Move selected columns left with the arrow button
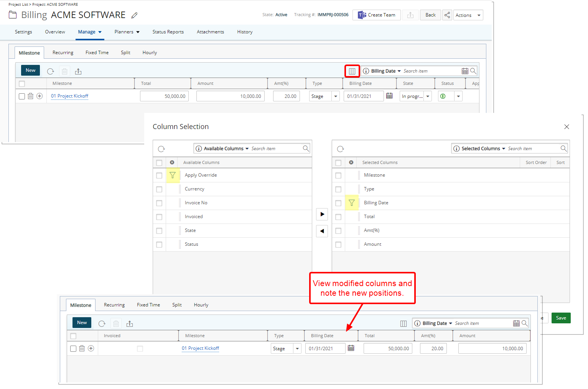 (x=322, y=231)
